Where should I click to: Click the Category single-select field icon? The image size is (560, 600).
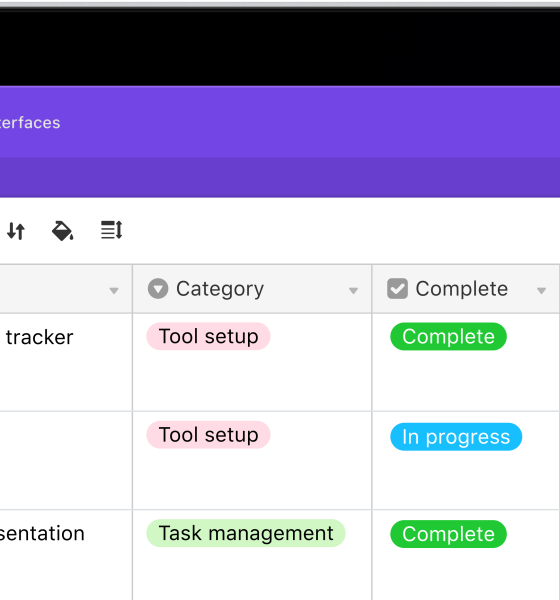[x=158, y=289]
